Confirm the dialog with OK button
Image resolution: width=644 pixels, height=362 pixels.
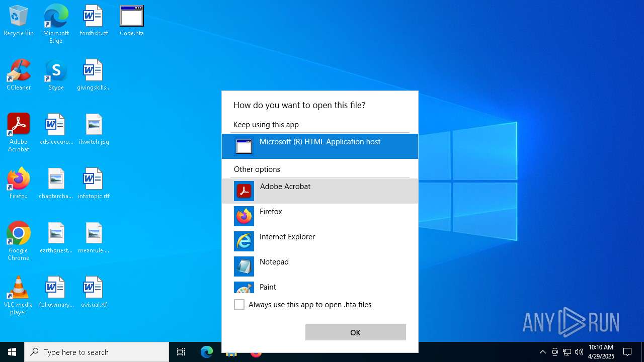pyautogui.click(x=356, y=332)
